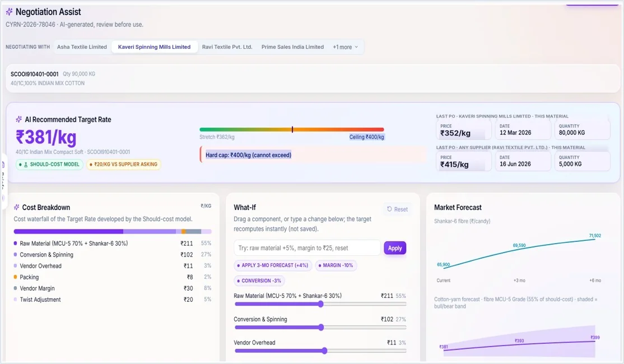Click the quantity 80,000 KG card
The width and height of the screenshot is (624, 364).
pos(582,130)
